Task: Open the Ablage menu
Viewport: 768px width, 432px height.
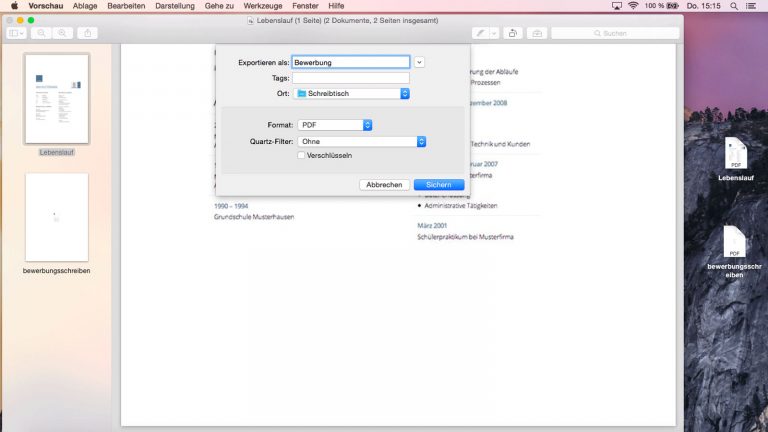Action: 85,6
